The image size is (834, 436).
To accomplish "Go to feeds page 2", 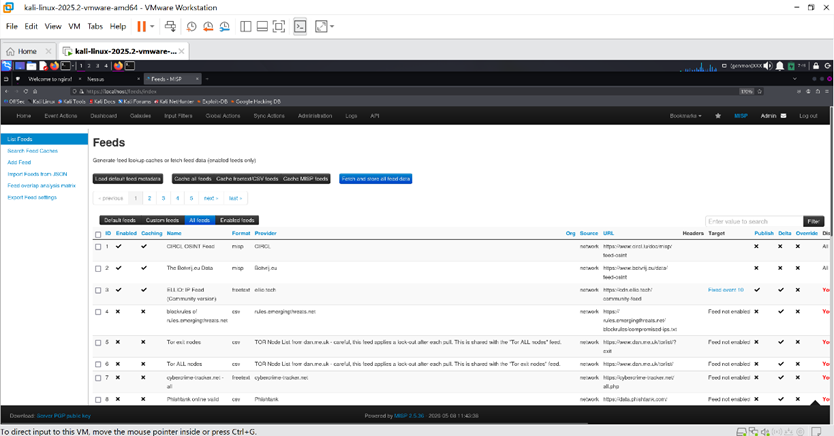I will tap(149, 198).
